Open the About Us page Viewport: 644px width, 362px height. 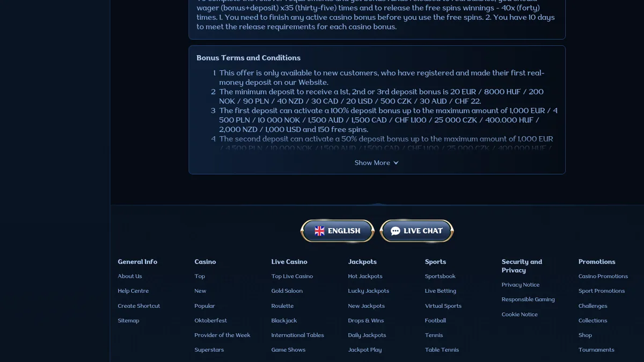(x=130, y=276)
